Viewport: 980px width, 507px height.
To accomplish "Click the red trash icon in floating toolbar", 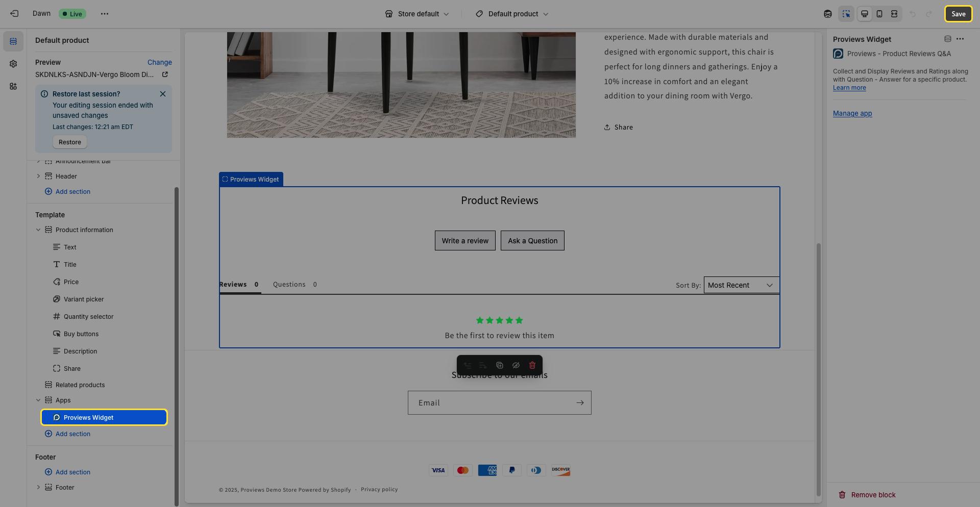I will 532,365.
